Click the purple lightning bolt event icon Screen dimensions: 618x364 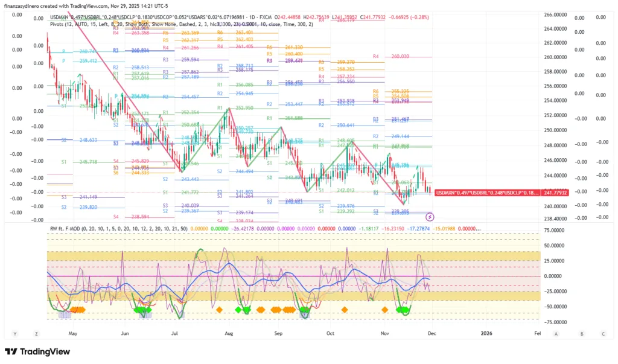(x=430, y=216)
